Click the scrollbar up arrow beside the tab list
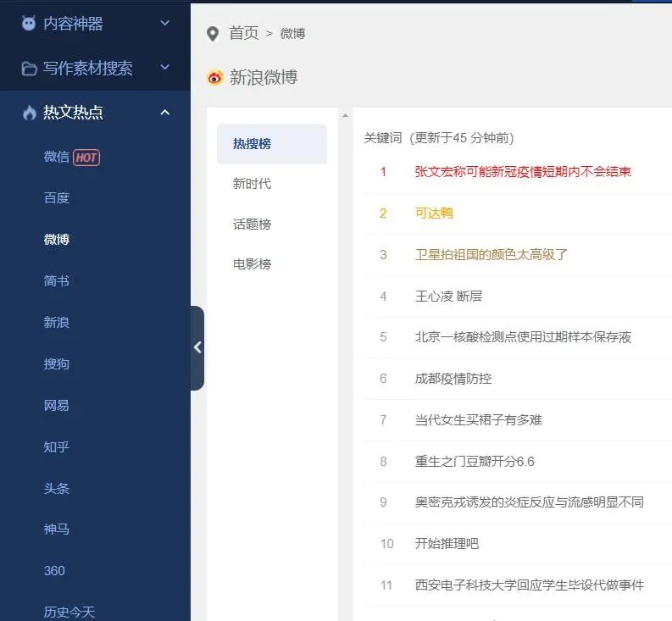Viewport: 672px width, 621px height. [346, 115]
